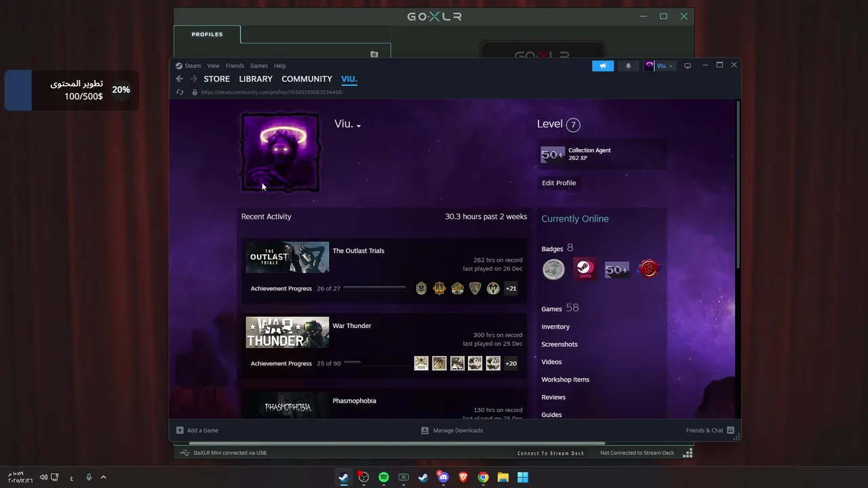Reload the page with the refresh icon
The width and height of the screenshot is (868, 488).
pyautogui.click(x=180, y=92)
